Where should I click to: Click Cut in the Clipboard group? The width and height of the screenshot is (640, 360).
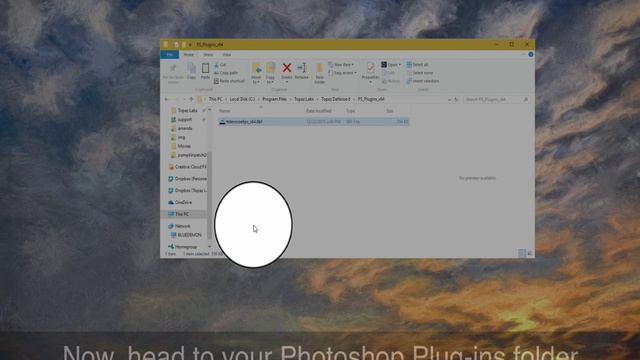(x=220, y=65)
